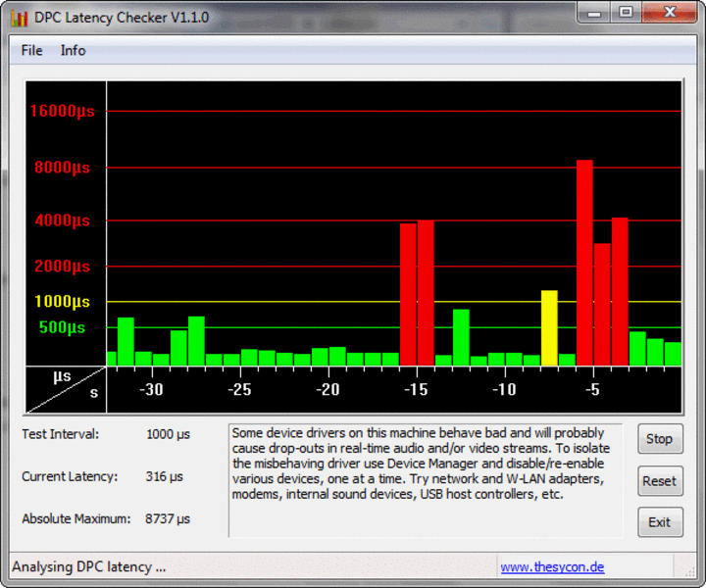The width and height of the screenshot is (706, 588).
Task: Click the -30 time axis label
Action: pos(151,389)
